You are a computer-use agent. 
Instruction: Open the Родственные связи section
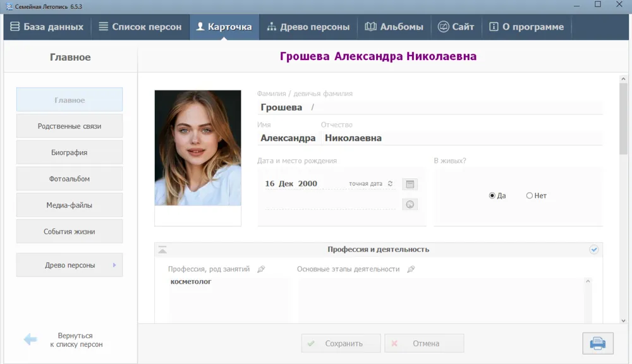pos(70,126)
